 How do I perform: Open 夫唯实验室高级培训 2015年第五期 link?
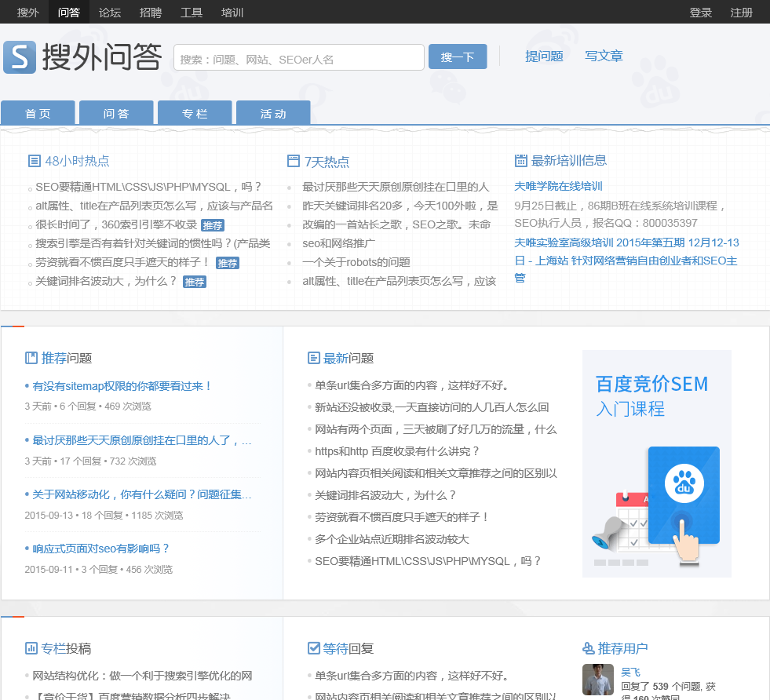(x=626, y=261)
